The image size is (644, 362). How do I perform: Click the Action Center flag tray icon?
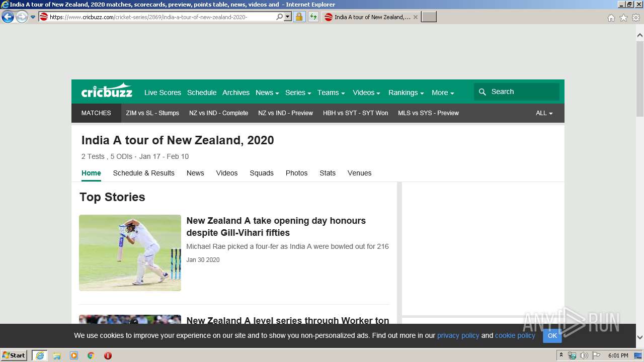(596, 355)
